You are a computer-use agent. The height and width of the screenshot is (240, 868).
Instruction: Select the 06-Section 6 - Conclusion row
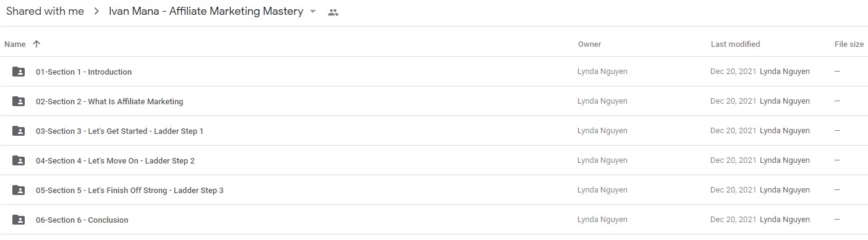[x=434, y=220]
